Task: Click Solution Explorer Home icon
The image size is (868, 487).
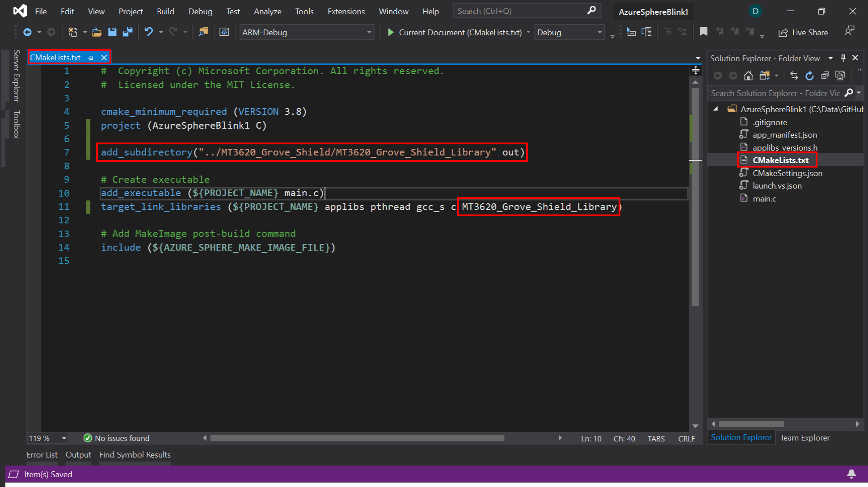Action: [x=748, y=76]
